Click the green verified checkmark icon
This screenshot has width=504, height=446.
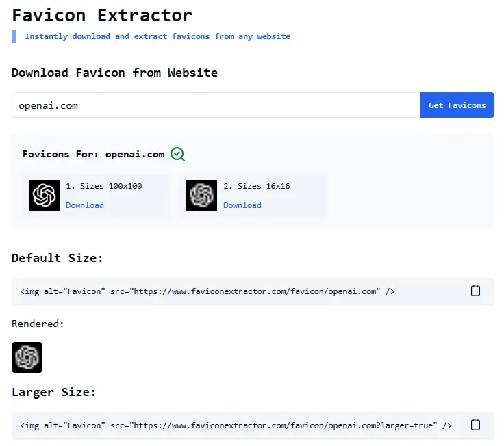(x=178, y=154)
